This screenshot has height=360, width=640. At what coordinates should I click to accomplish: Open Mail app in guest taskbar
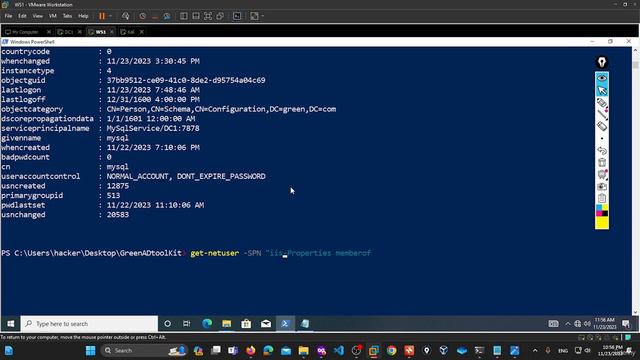point(266,324)
